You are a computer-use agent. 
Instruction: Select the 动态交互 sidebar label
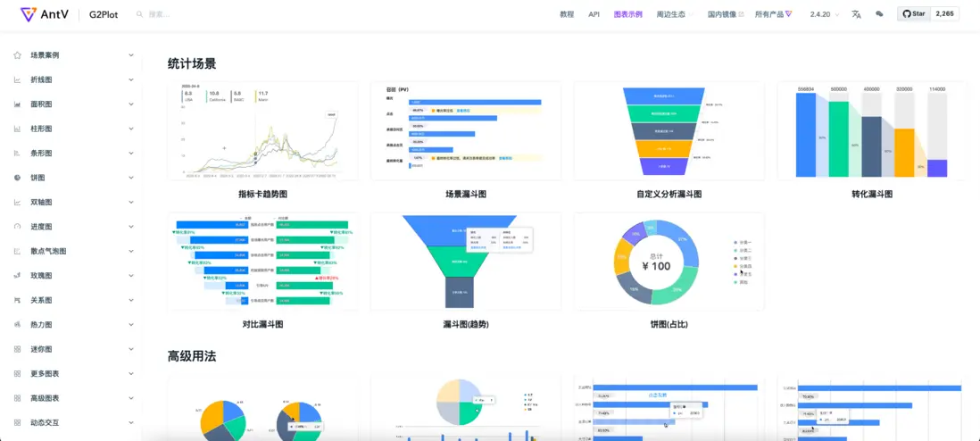45,422
